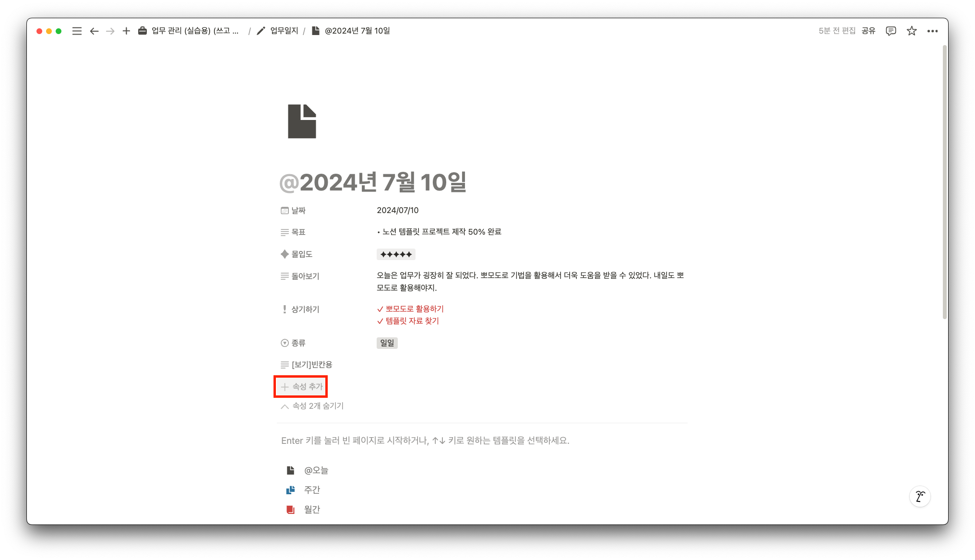Select the 주간 template
Image resolution: width=975 pixels, height=560 pixels.
point(311,490)
